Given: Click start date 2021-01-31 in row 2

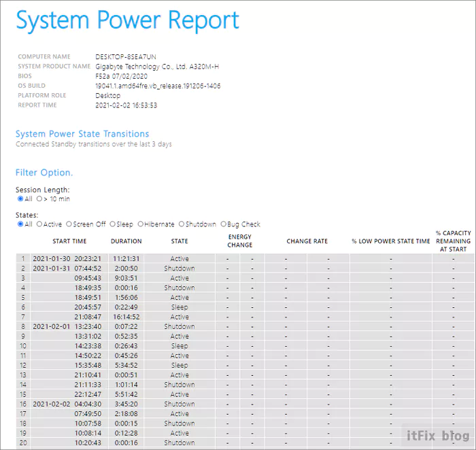Looking at the screenshot, I should [51, 269].
